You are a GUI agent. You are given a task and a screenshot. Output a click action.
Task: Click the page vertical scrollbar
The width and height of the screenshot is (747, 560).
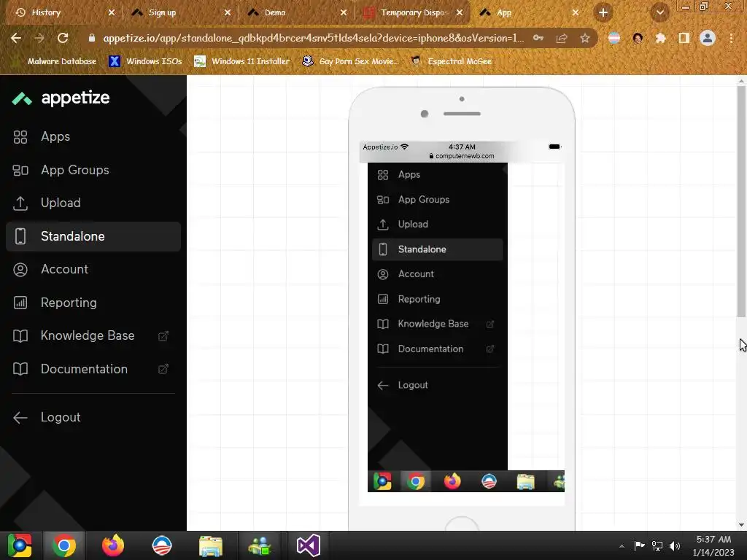click(x=741, y=202)
